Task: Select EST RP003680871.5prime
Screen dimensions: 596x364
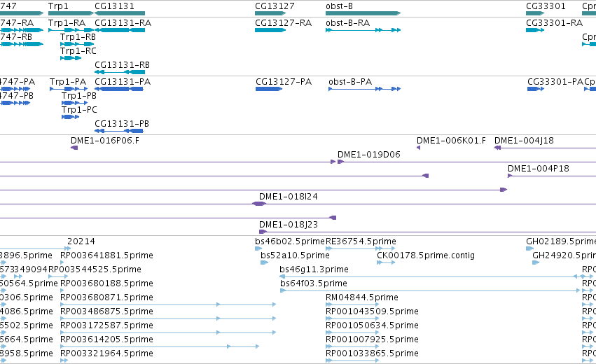Action: [x=168, y=304]
